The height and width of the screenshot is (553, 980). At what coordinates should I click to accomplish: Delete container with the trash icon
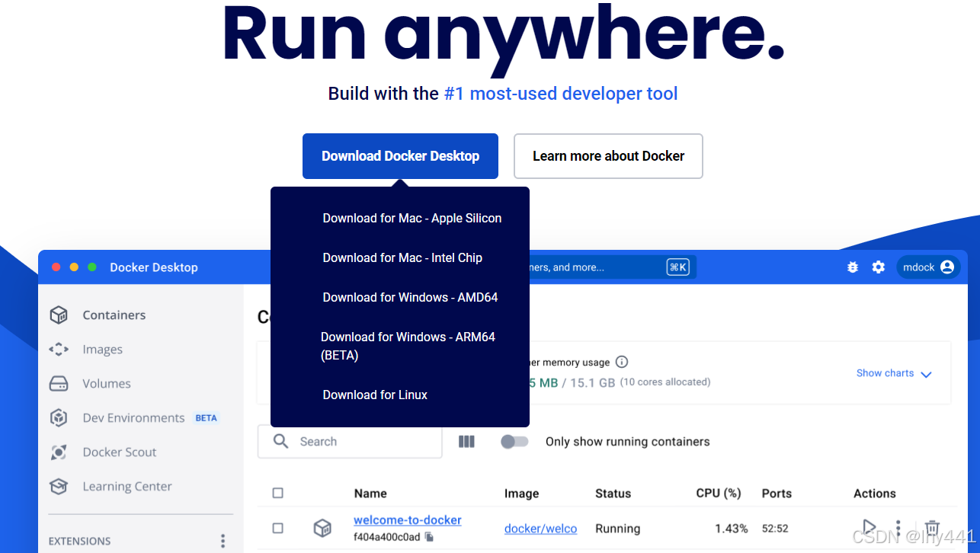[932, 528]
